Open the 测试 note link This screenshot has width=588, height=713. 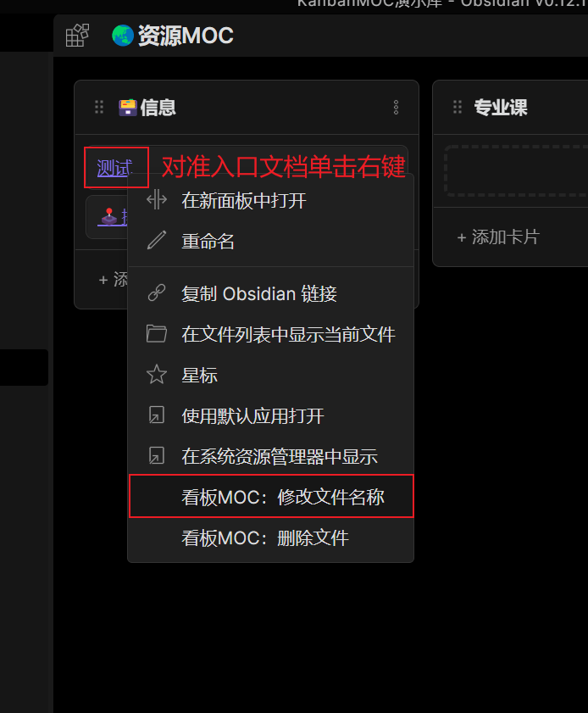click(x=114, y=168)
